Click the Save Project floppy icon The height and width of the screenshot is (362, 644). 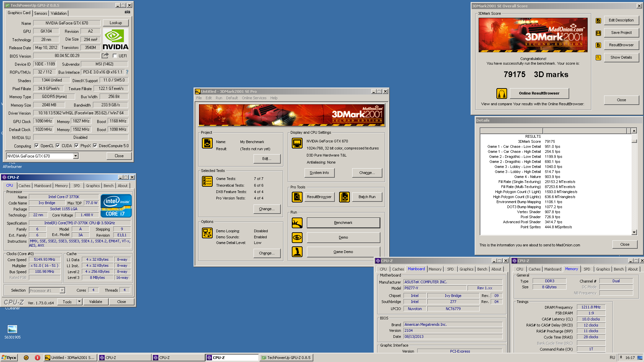598,33
